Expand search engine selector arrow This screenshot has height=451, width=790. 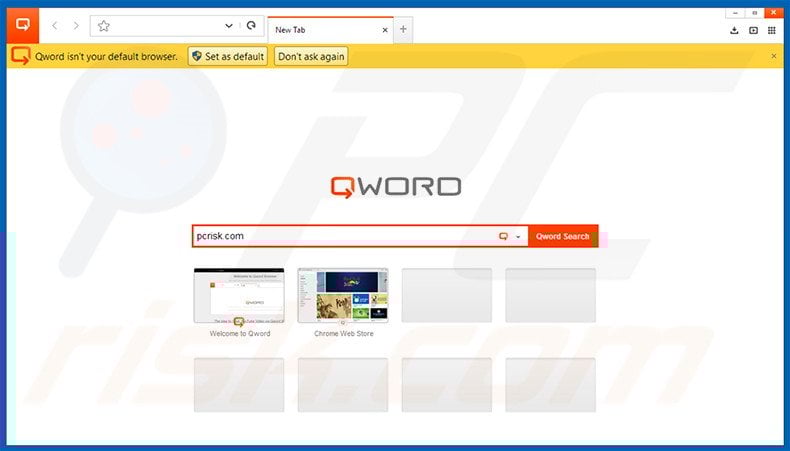518,236
